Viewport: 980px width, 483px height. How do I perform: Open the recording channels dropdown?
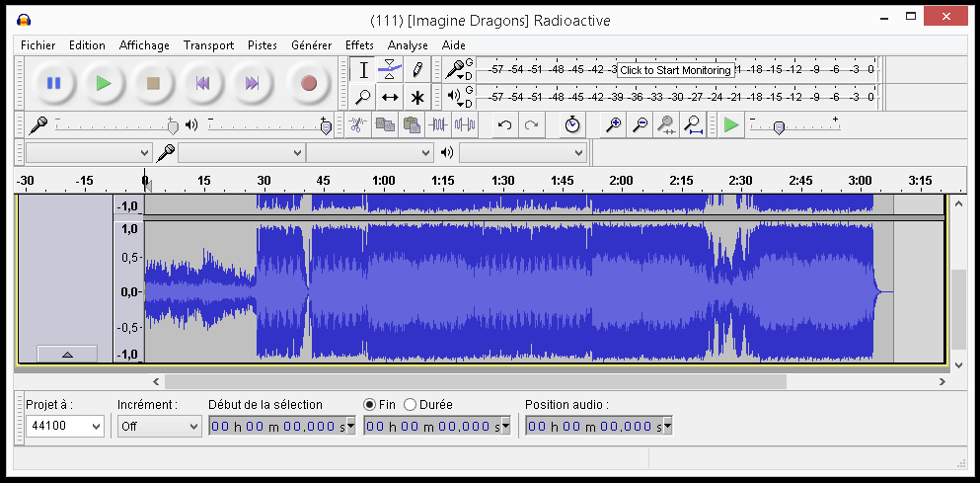[370, 153]
